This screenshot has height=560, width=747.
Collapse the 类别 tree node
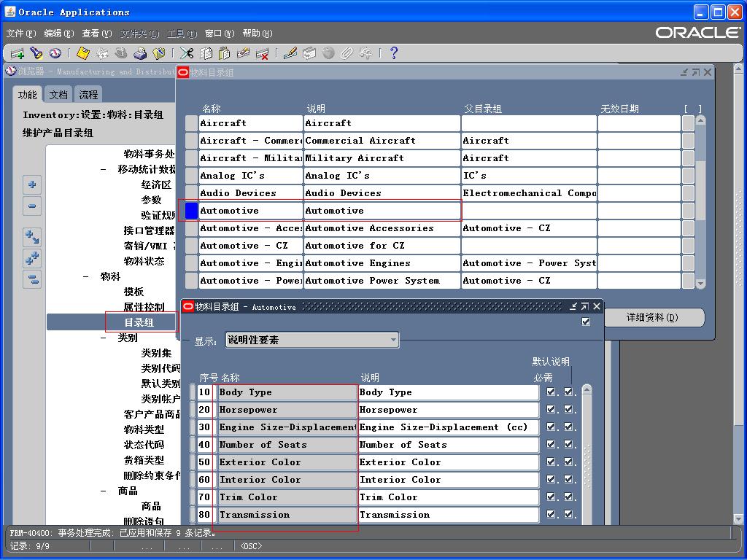(x=104, y=338)
